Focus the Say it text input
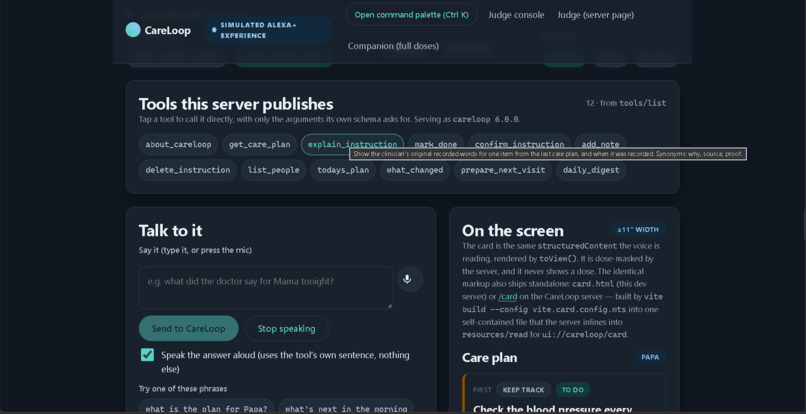The height and width of the screenshot is (414, 806). tap(266, 287)
